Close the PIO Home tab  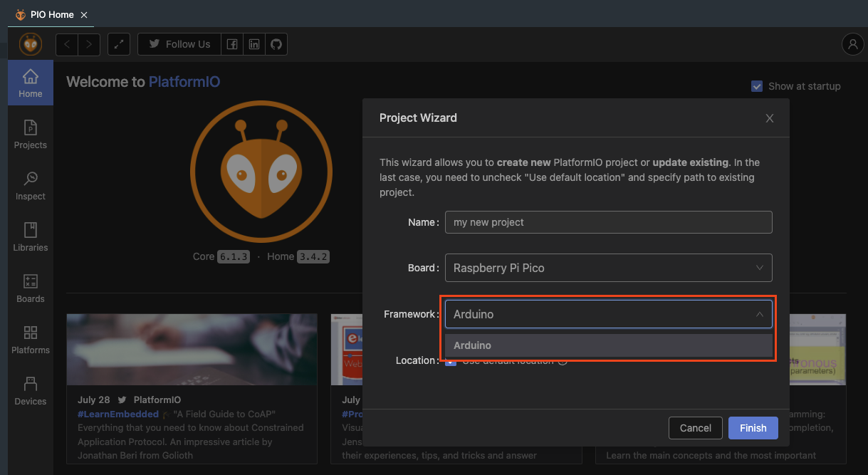pos(84,14)
